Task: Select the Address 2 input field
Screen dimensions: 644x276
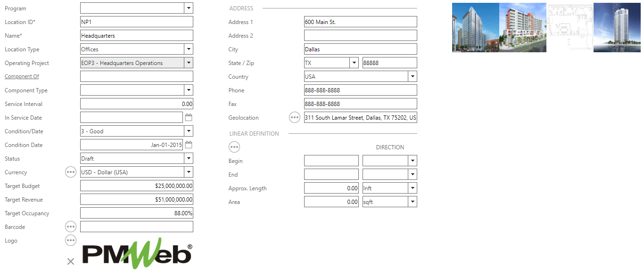Action: pos(360,36)
